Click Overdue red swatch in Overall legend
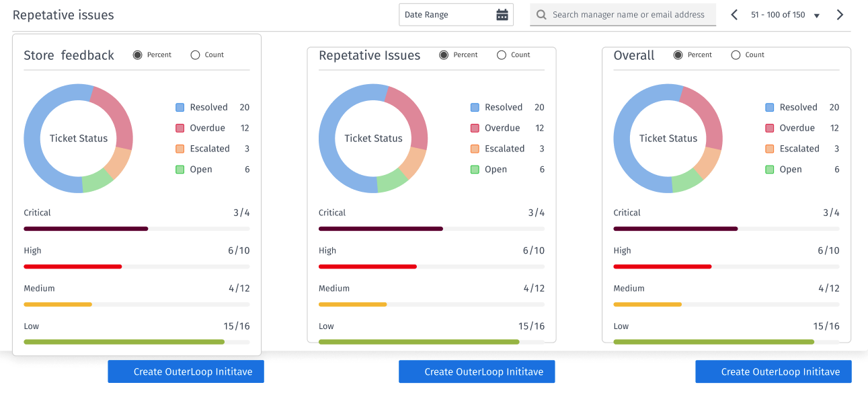868x393 pixels. pyautogui.click(x=770, y=129)
